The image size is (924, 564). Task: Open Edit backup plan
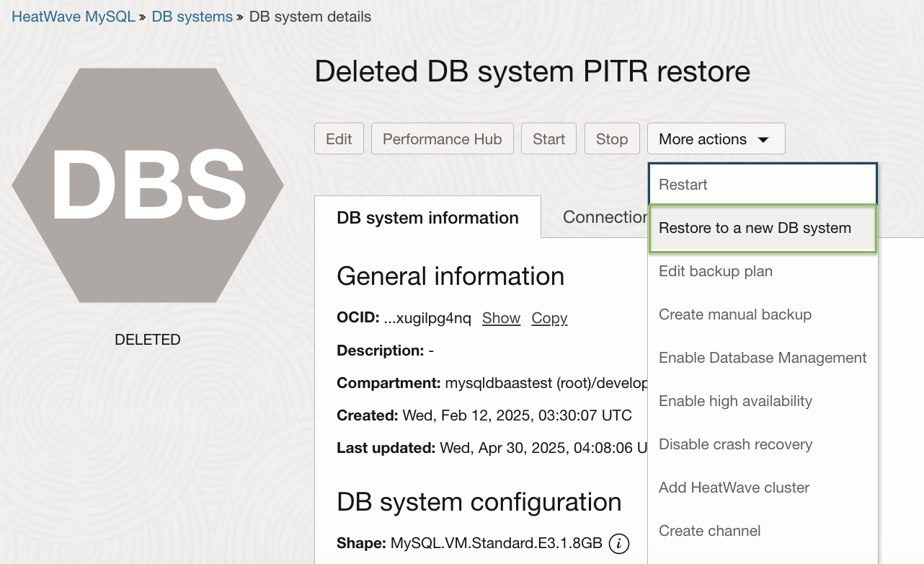(715, 271)
